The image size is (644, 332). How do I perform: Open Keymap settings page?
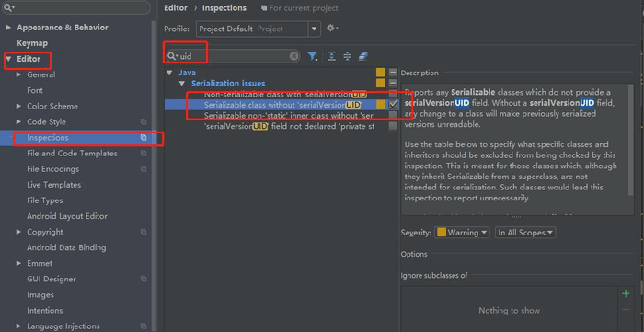(32, 43)
